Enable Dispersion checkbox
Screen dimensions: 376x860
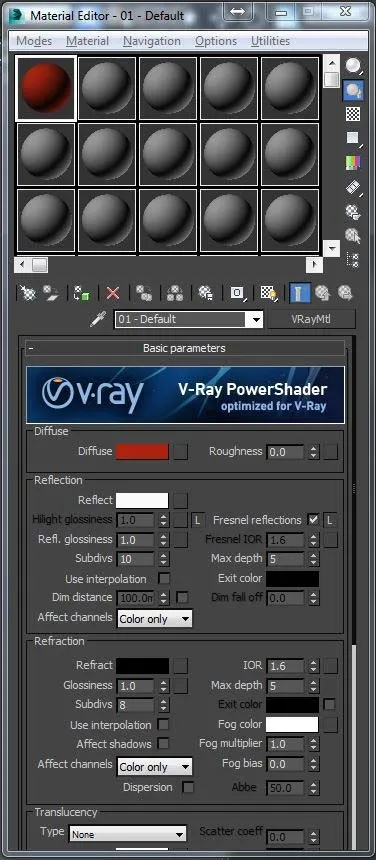[188, 787]
